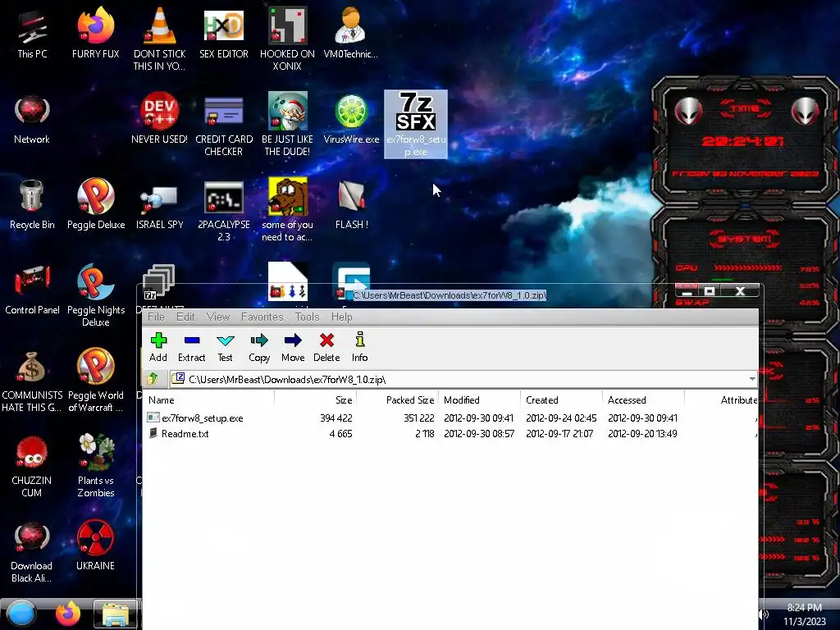The height and width of the screenshot is (630, 840).
Task: Open the File menu in 7-Zip
Action: click(156, 317)
